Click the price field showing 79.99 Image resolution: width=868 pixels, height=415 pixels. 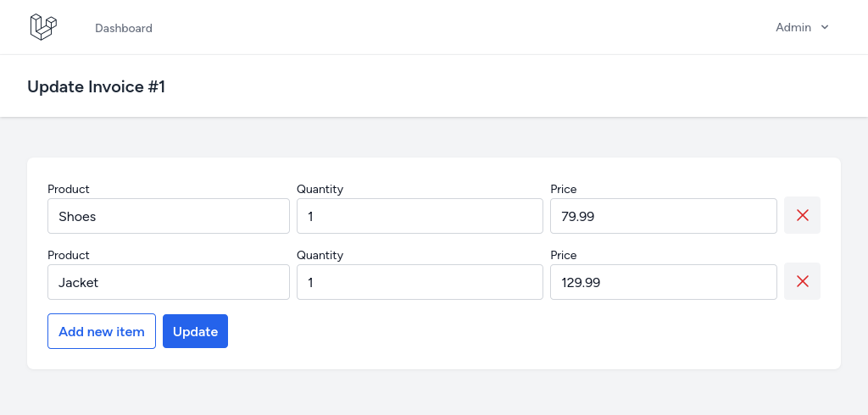coord(663,216)
